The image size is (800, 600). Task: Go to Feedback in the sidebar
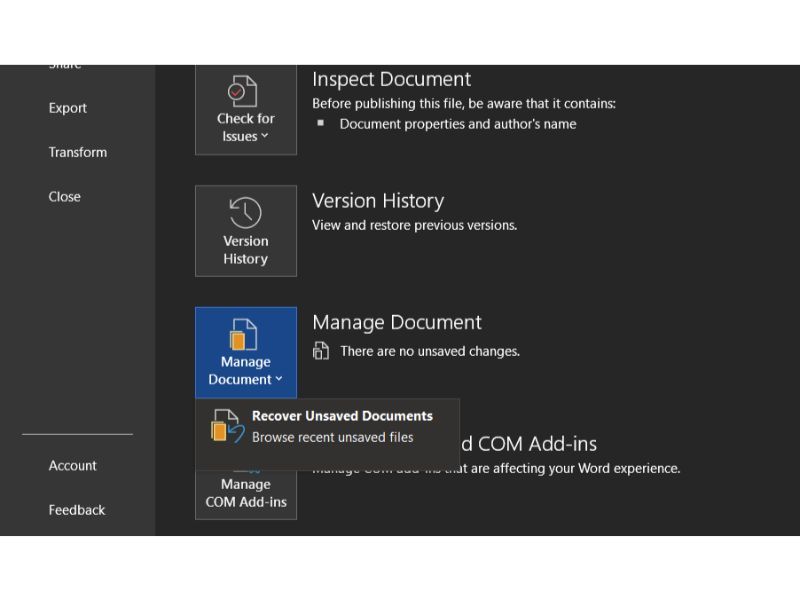(x=77, y=510)
